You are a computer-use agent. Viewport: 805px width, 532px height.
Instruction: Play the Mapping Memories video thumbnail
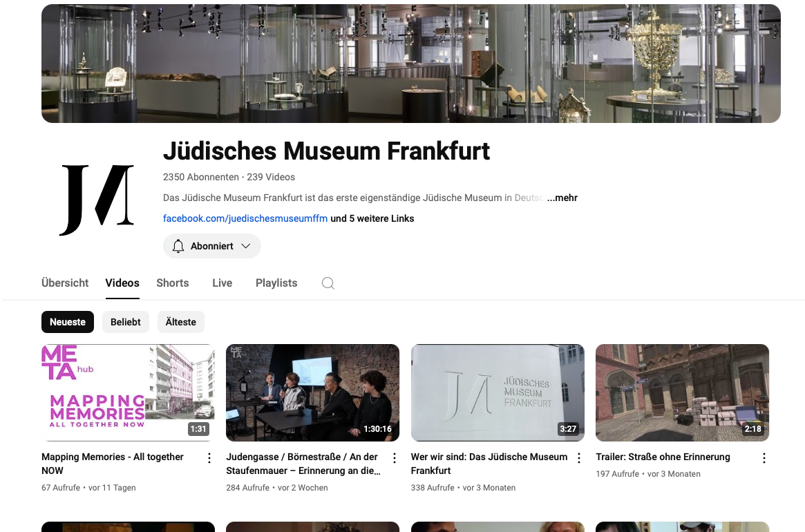tap(128, 392)
